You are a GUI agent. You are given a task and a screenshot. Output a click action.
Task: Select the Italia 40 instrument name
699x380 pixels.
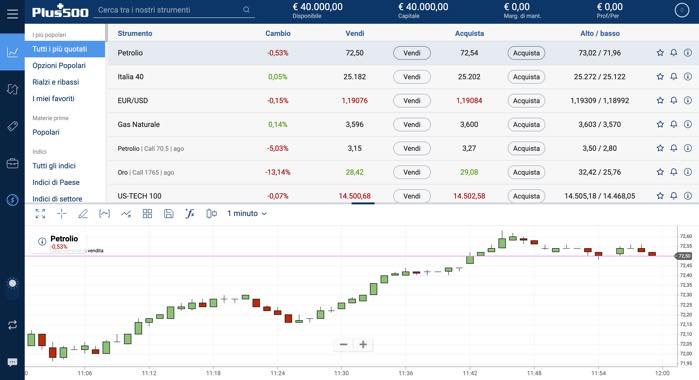coord(131,77)
